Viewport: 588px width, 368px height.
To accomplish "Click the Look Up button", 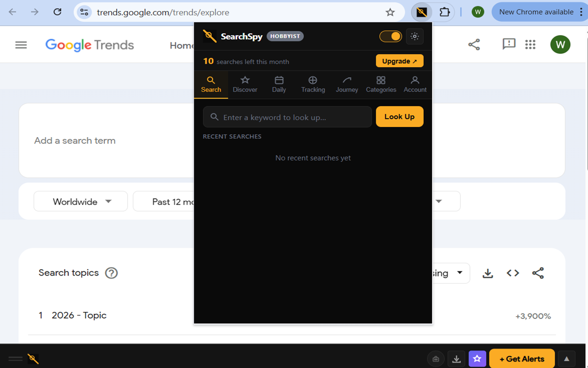I will point(399,117).
